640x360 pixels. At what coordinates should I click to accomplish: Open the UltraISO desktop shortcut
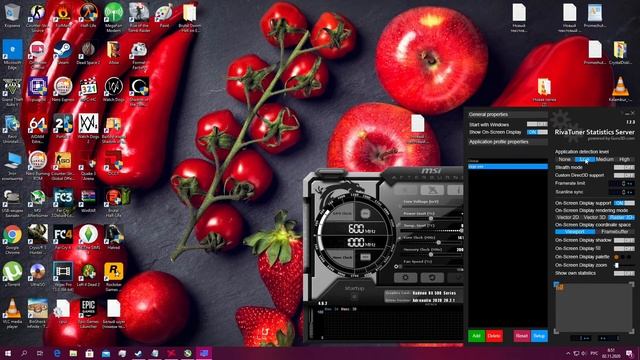tap(38, 274)
